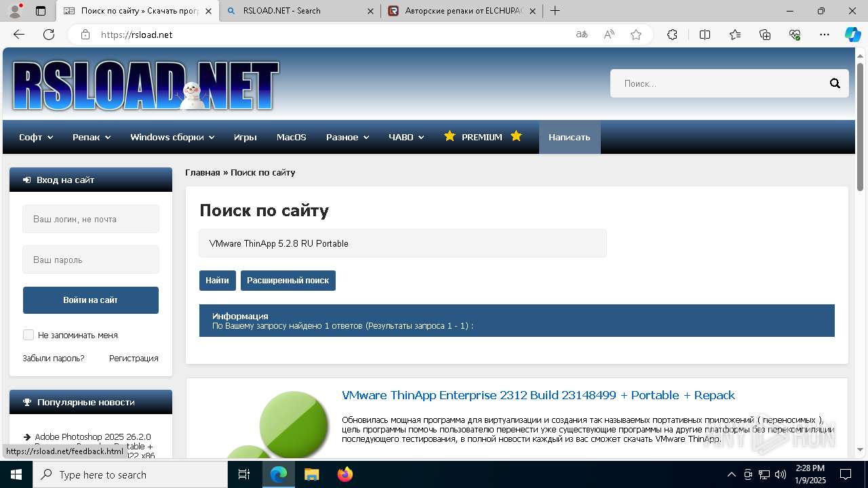View site information lock icon
Viewport: 868px width, 488px height.
click(x=85, y=35)
